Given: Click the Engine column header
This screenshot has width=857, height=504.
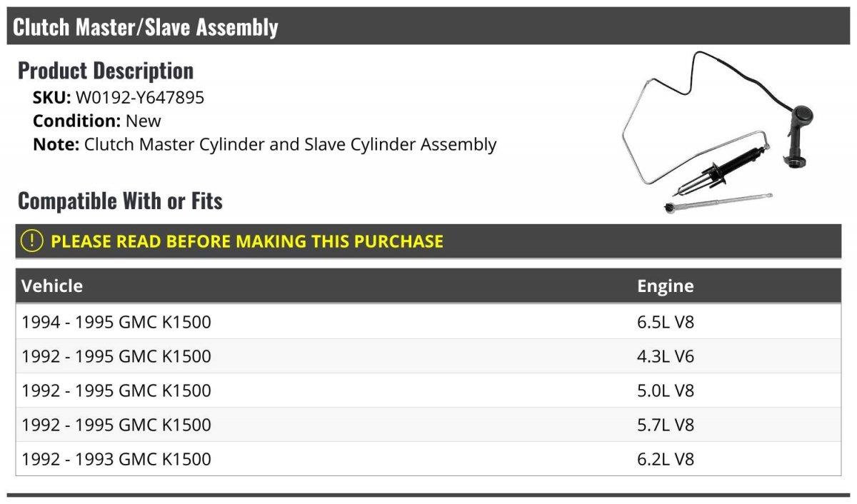Looking at the screenshot, I should tap(665, 286).
